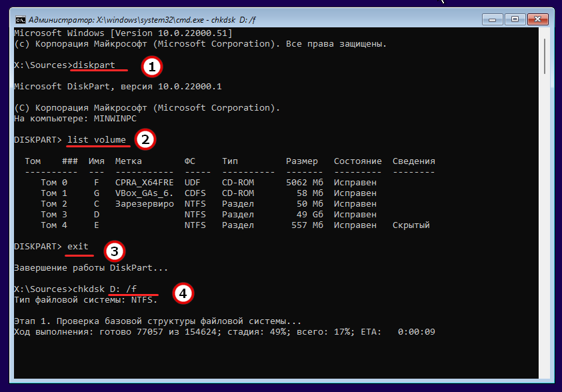Click 'На компьютере: MINWINPC' line

click(x=75, y=119)
